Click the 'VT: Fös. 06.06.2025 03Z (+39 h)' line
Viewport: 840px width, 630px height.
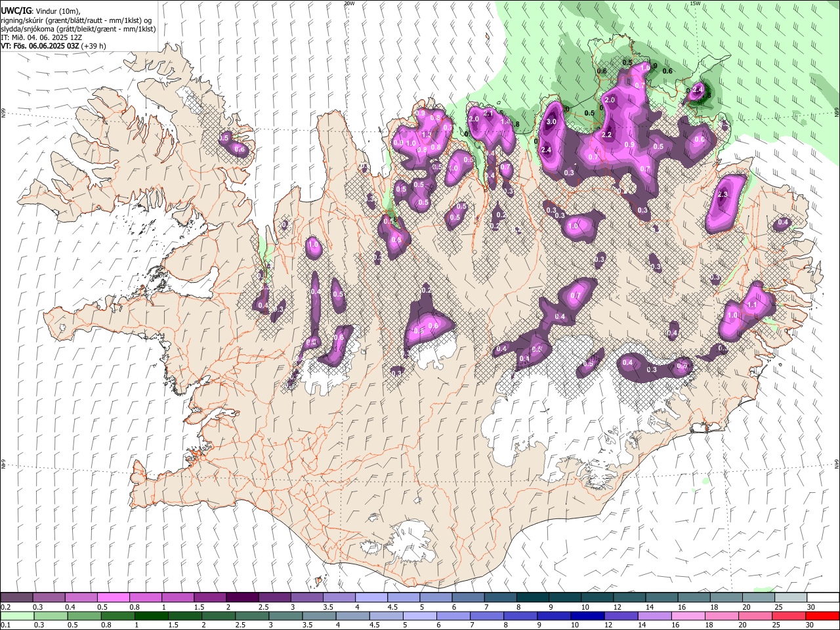[x=53, y=46]
